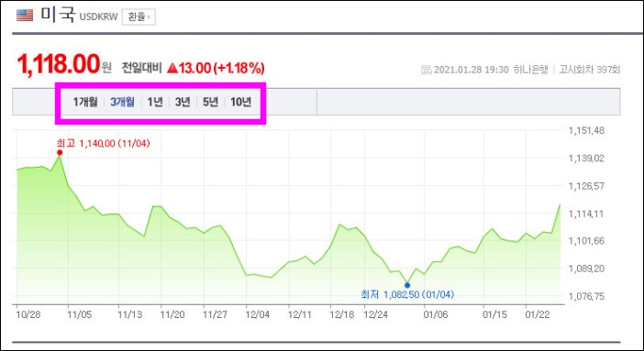Click the 원 currency unit label
The height and width of the screenshot is (351, 644).
[x=106, y=67]
